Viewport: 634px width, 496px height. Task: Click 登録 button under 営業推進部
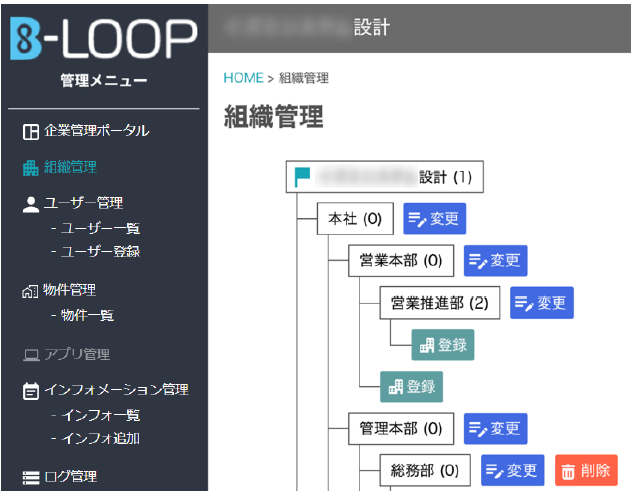(443, 344)
